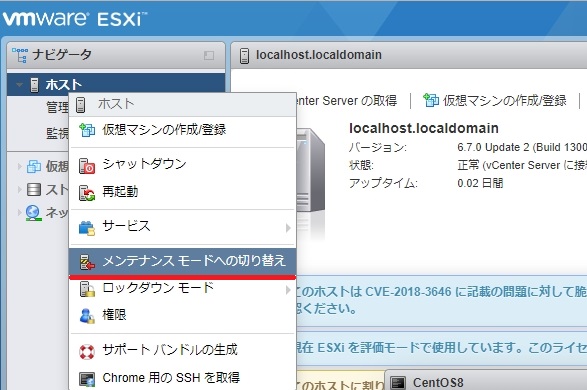Click the Navigator tree icon
Screen dimensions: 587x390
click(19, 55)
